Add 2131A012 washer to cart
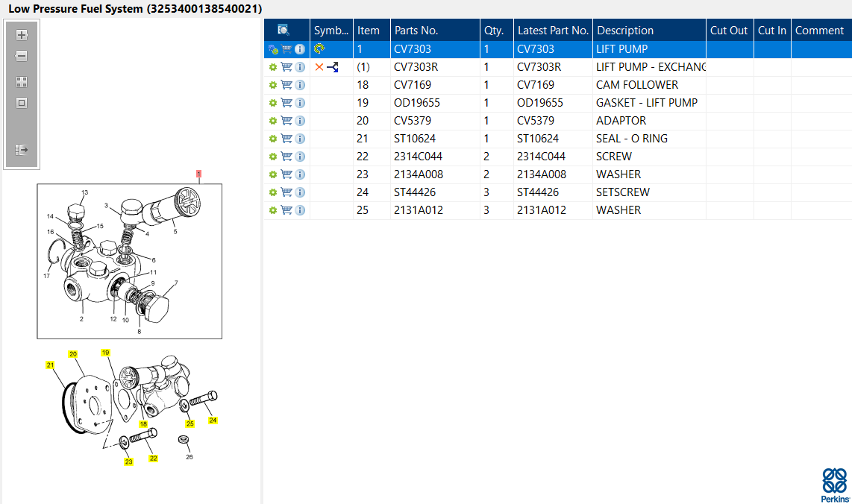This screenshot has width=852, height=504. coord(286,211)
